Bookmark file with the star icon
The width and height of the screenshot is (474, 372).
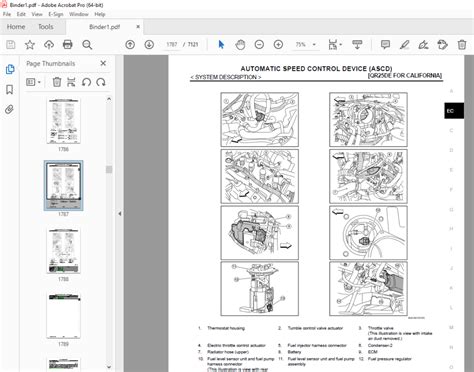[x=30, y=45]
